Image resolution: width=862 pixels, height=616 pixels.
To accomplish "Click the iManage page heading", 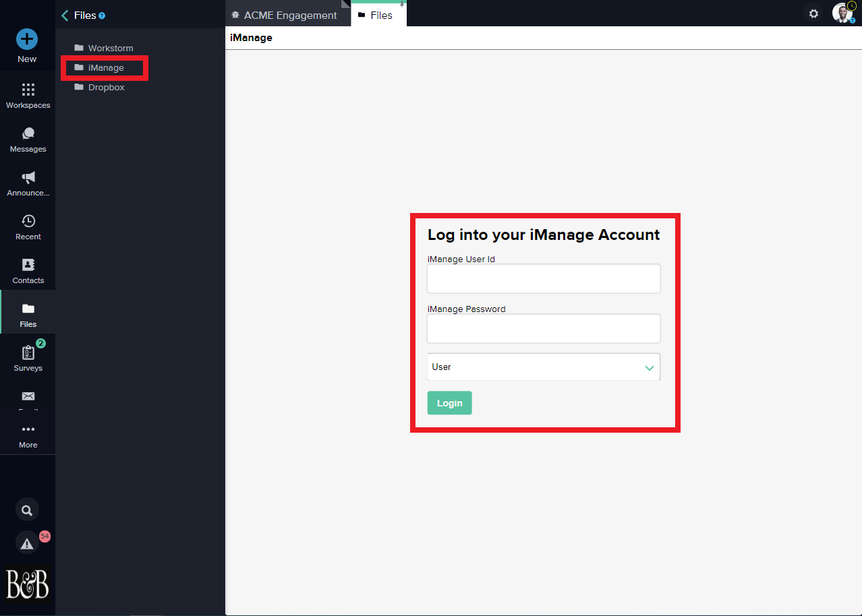I will pos(251,38).
